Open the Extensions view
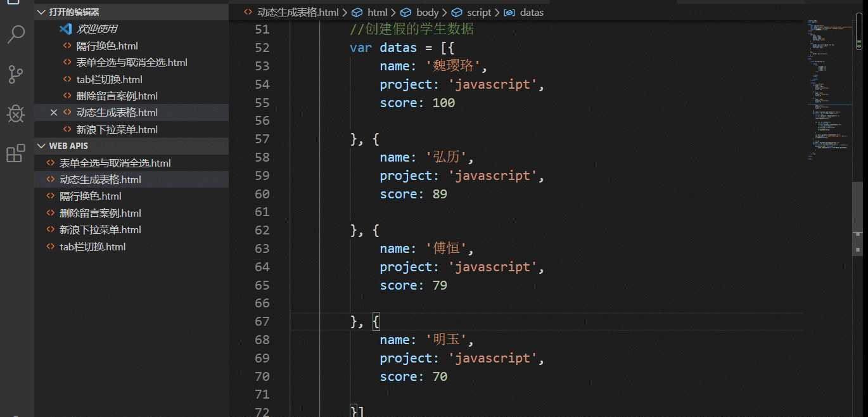 (16, 153)
